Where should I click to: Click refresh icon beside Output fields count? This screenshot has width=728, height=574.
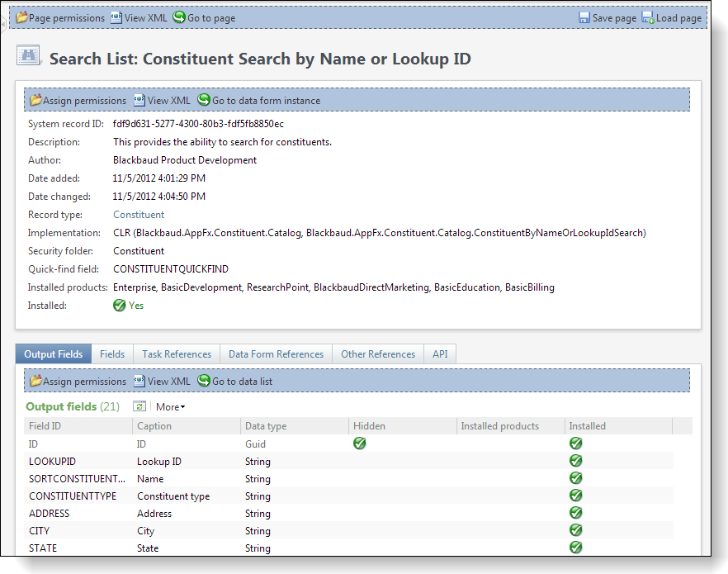(x=139, y=406)
